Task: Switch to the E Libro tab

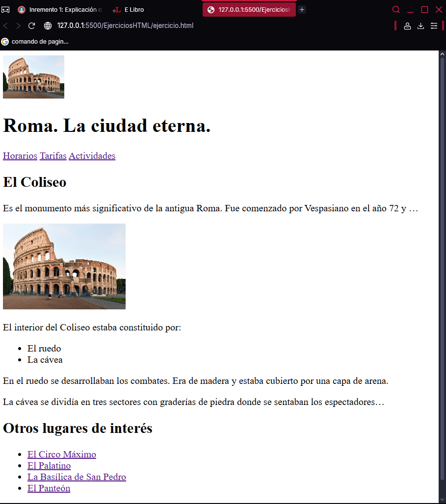Action: point(155,10)
